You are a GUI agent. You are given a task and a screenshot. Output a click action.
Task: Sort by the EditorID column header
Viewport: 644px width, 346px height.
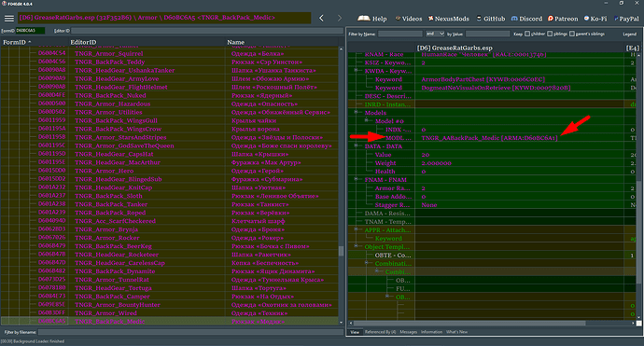[x=147, y=42]
